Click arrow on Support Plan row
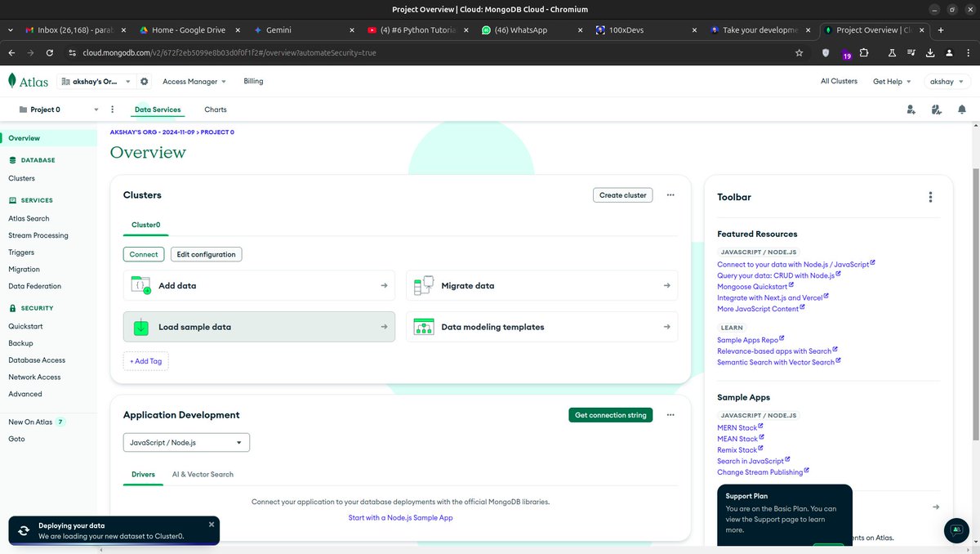The image size is (980, 554). 936,507
